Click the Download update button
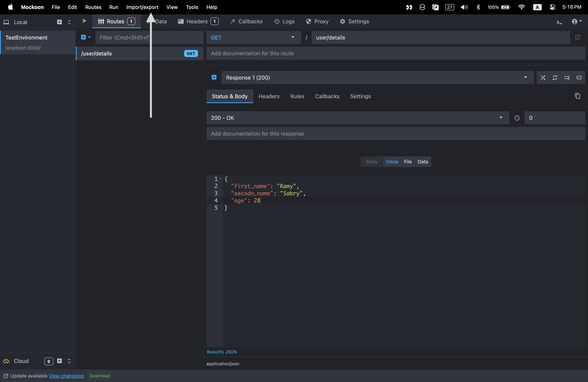This screenshot has width=588, height=382. point(100,376)
